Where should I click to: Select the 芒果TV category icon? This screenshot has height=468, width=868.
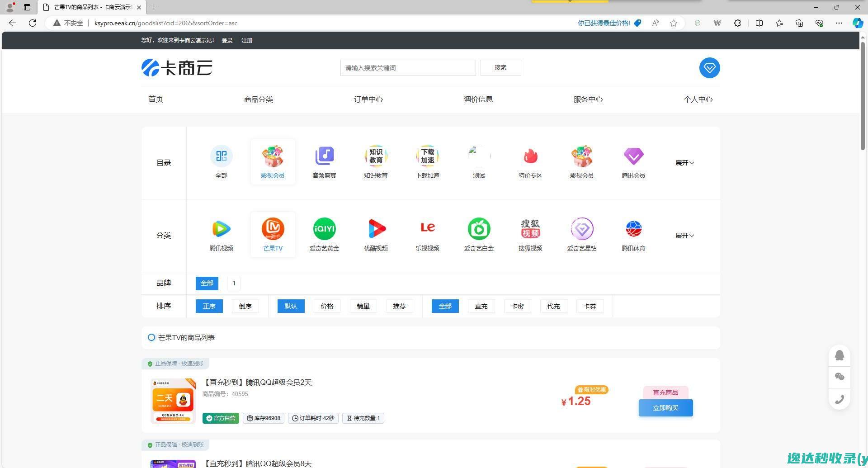point(273,229)
